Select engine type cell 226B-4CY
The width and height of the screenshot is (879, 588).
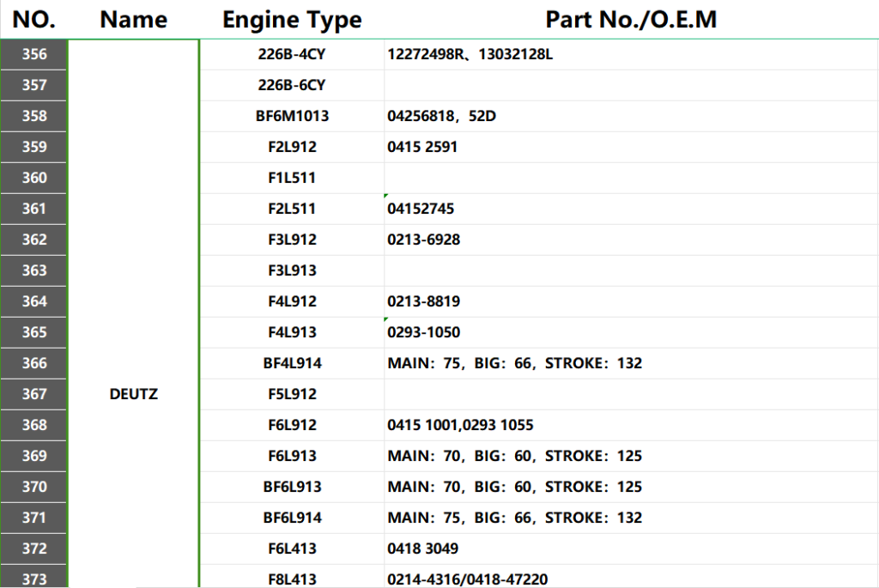(292, 54)
